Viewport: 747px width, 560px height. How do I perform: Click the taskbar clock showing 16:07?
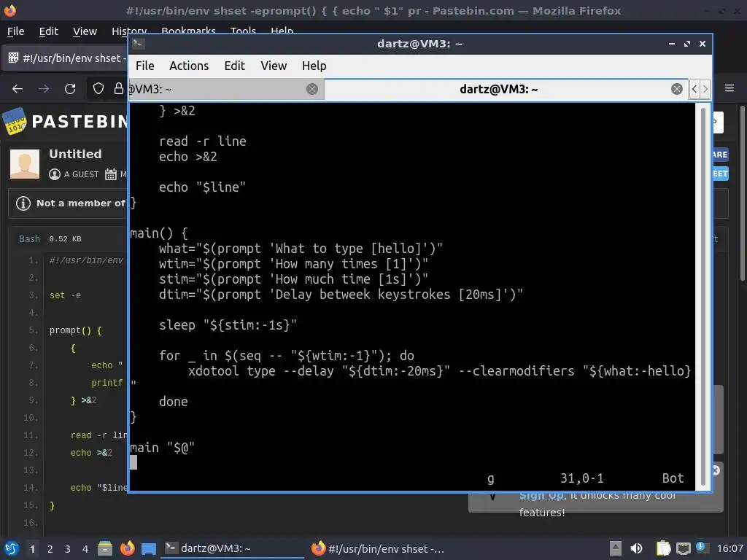729,548
